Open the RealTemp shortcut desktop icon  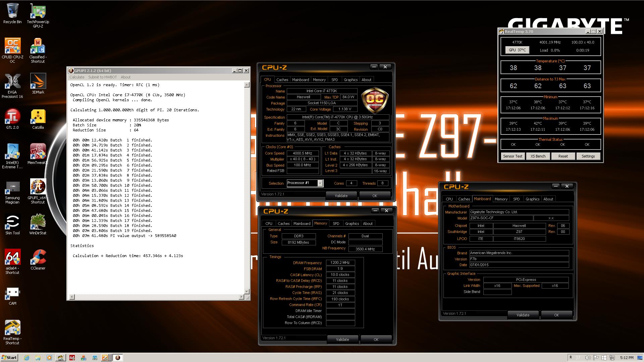point(12,332)
